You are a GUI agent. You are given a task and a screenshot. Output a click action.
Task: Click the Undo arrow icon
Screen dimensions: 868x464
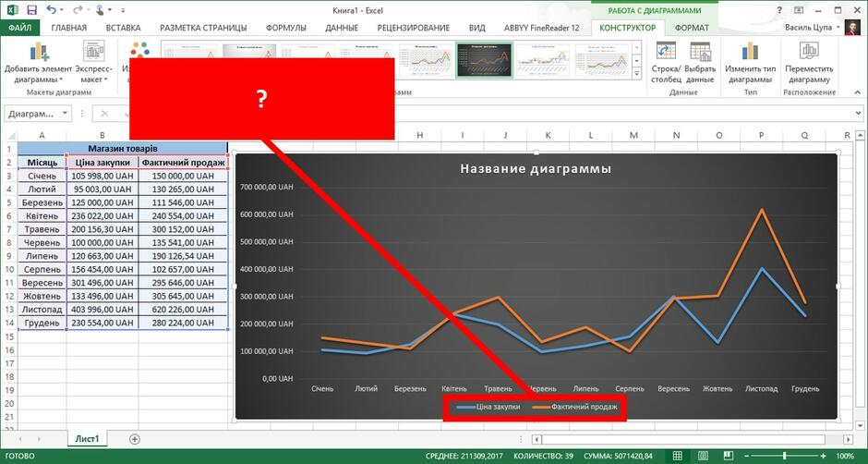point(51,10)
